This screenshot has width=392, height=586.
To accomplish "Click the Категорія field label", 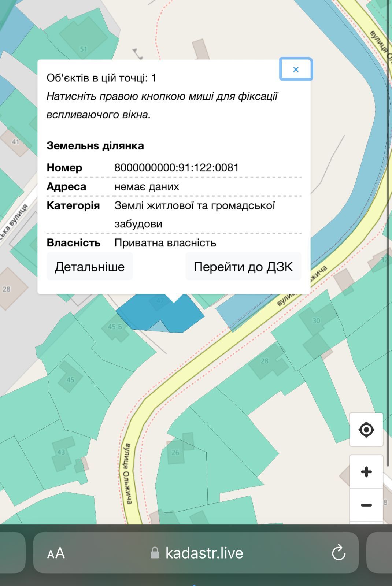I will [x=73, y=205].
